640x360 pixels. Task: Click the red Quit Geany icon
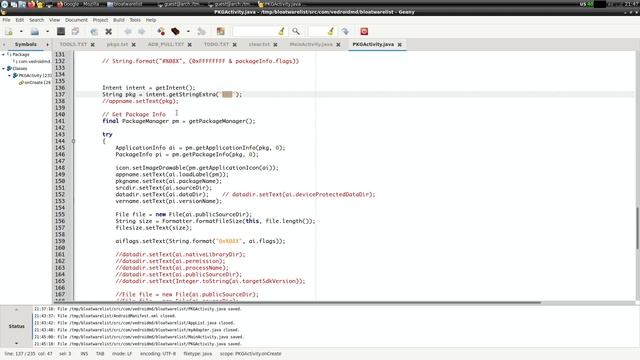pyautogui.click(x=364, y=31)
